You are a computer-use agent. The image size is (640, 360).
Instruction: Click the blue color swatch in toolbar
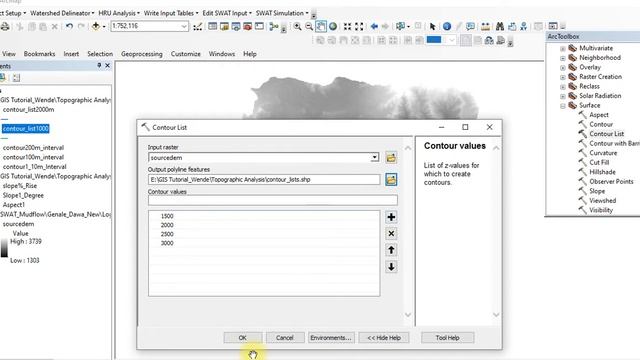coord(434,40)
